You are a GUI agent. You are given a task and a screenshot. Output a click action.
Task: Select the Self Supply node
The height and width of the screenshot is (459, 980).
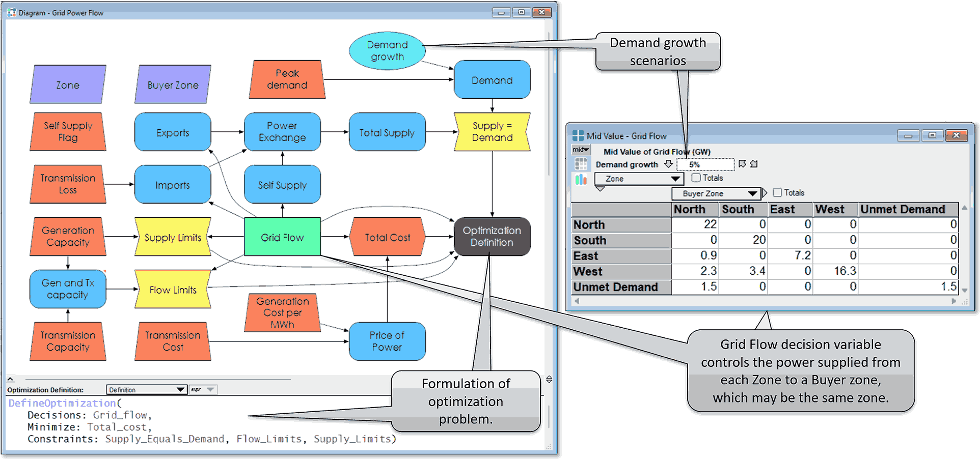[x=282, y=185]
